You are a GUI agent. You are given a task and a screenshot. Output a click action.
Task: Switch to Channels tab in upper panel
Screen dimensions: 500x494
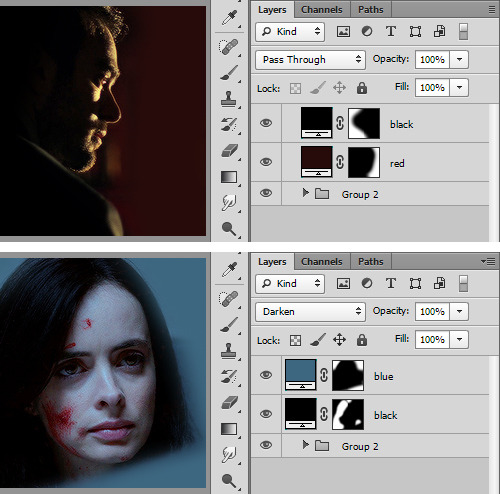(322, 10)
